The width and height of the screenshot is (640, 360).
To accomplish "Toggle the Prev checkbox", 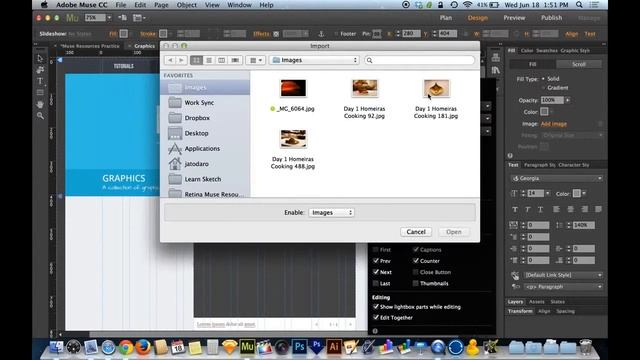I will tap(376, 260).
